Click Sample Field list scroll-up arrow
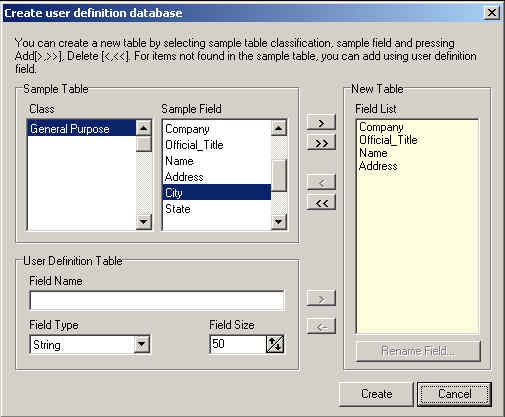 pyautogui.click(x=279, y=128)
